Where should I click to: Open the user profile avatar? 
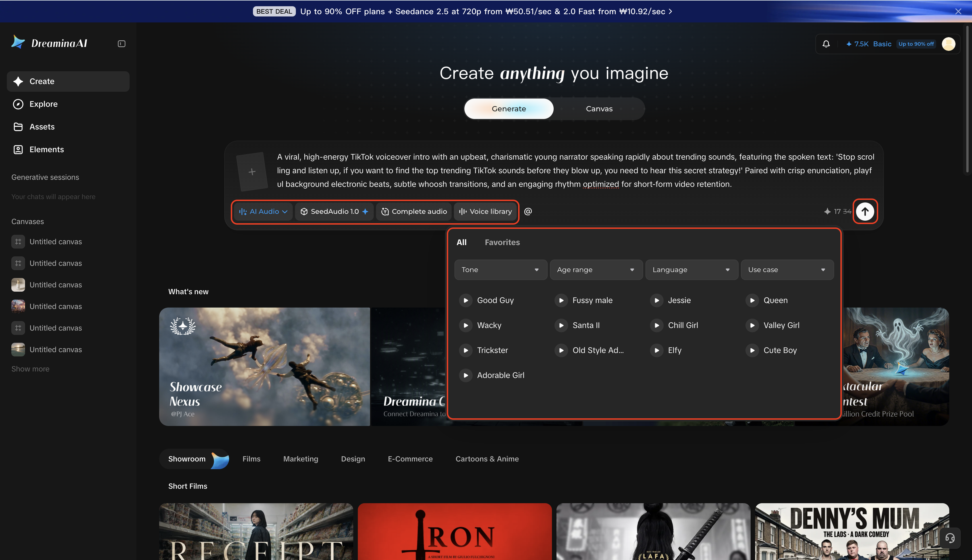pyautogui.click(x=948, y=44)
